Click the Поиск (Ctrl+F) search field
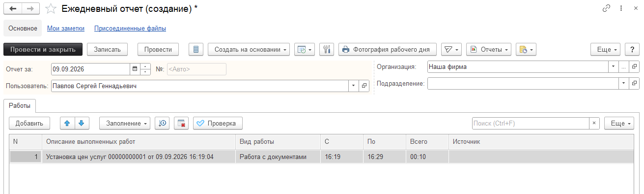 [x=531, y=123]
